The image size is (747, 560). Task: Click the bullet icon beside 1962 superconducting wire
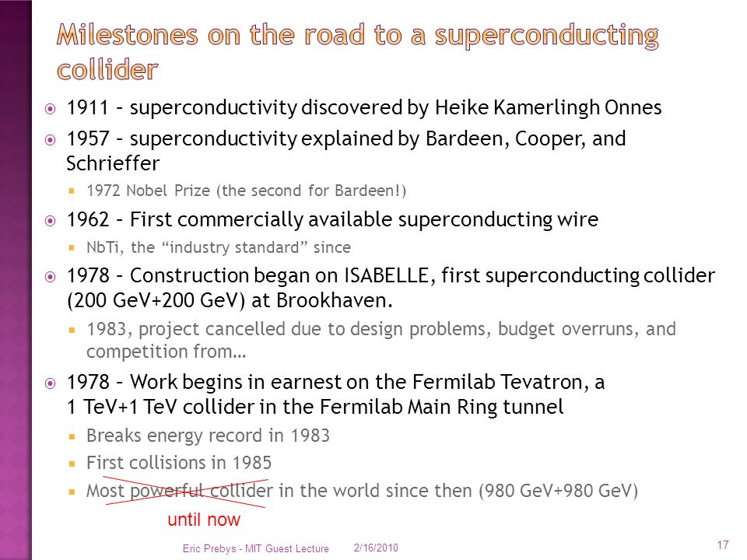[x=50, y=221]
